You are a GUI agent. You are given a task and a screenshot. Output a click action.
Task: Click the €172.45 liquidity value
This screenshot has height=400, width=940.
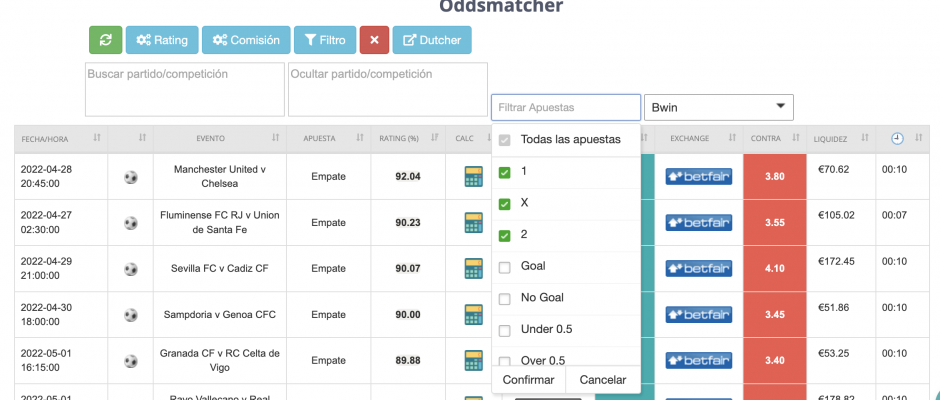coord(836,261)
